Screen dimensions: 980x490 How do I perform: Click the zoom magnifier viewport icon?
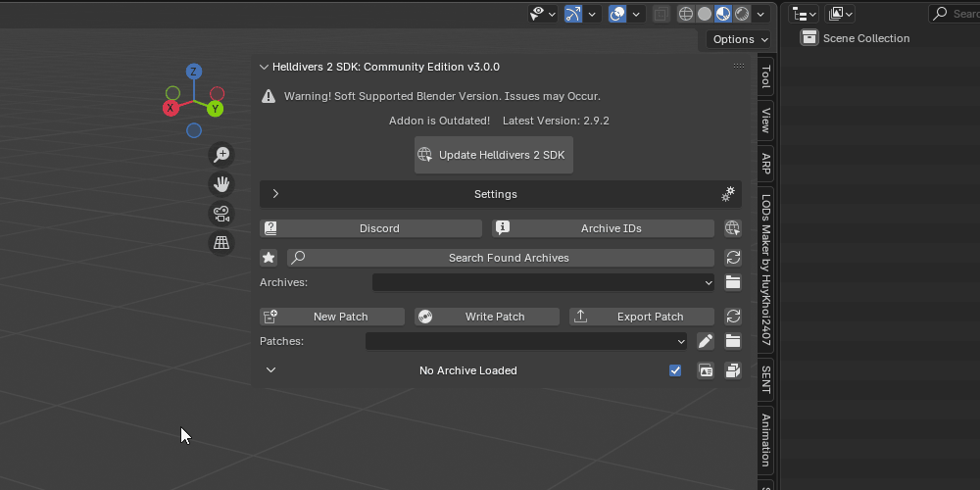coord(221,154)
